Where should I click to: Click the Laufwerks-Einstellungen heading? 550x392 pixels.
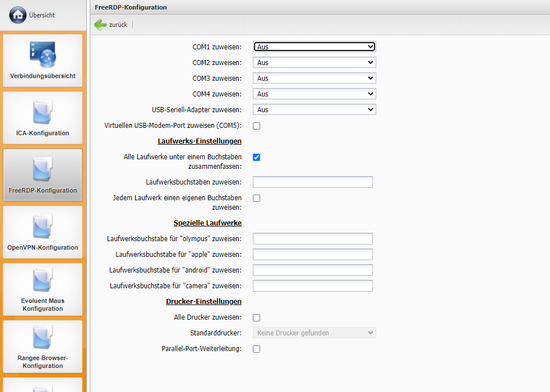[200, 141]
